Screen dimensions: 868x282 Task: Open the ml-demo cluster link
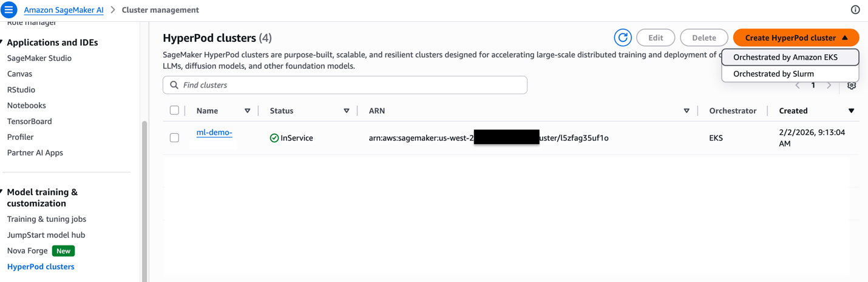[x=214, y=132]
